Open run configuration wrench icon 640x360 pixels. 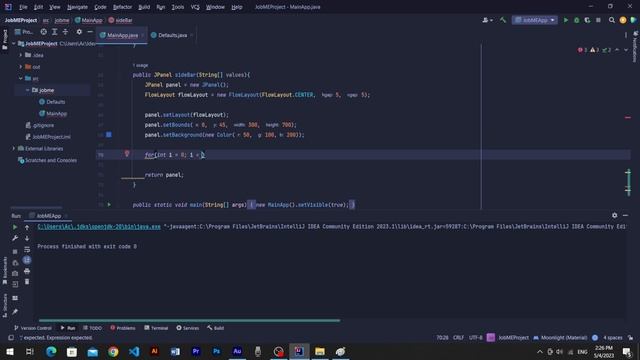click(x=15, y=238)
